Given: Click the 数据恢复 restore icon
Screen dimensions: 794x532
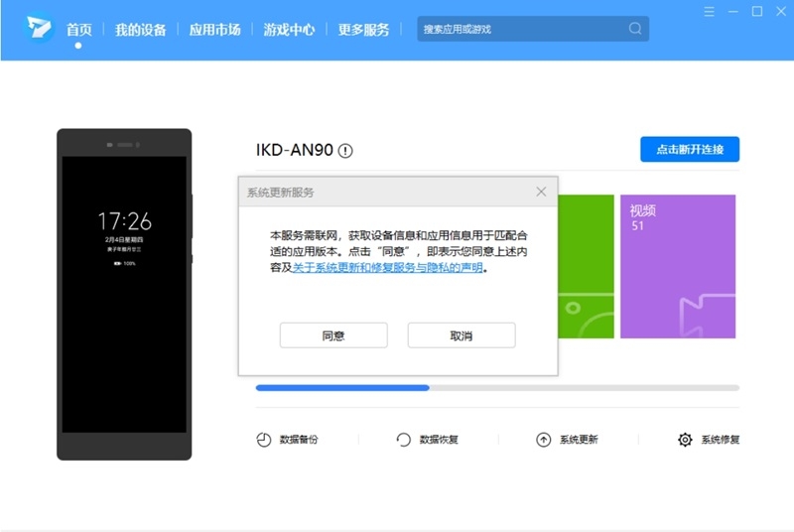Looking at the screenshot, I should 404,440.
